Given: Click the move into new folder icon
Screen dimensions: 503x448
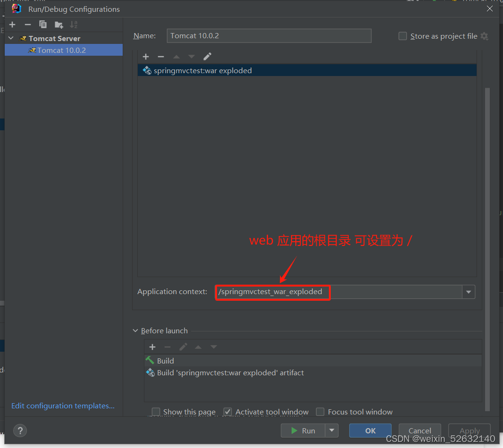Looking at the screenshot, I should [59, 25].
